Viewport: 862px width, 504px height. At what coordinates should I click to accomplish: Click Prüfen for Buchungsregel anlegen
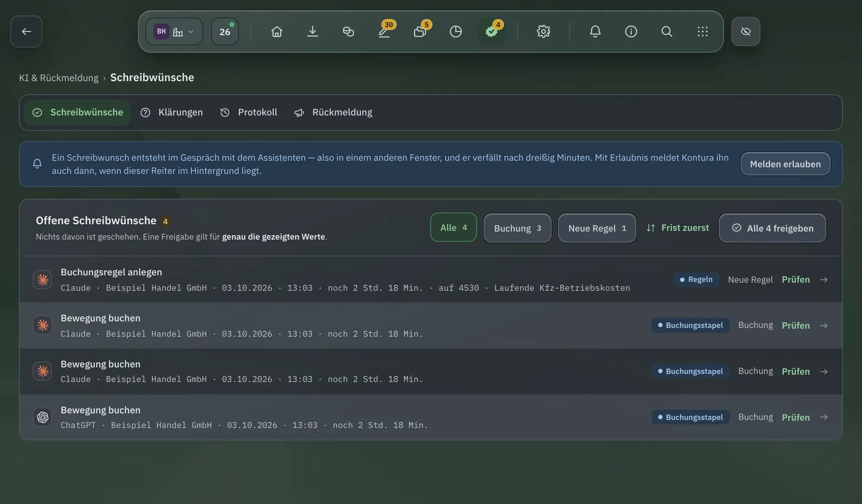pyautogui.click(x=796, y=279)
